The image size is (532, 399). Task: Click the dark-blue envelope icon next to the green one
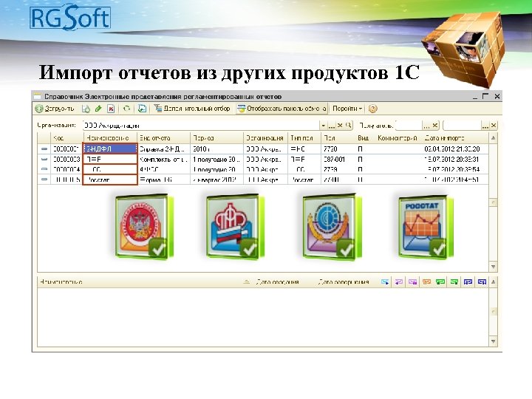coord(468,282)
